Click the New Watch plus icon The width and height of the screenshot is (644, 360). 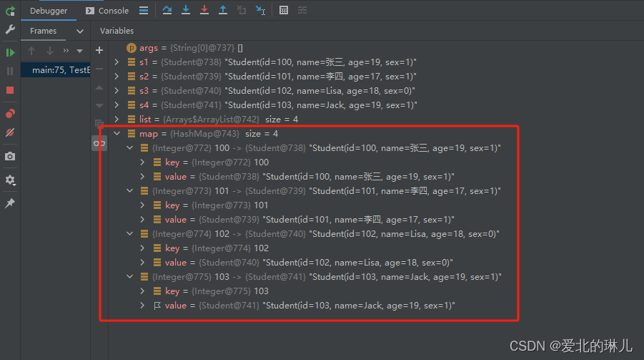click(99, 50)
